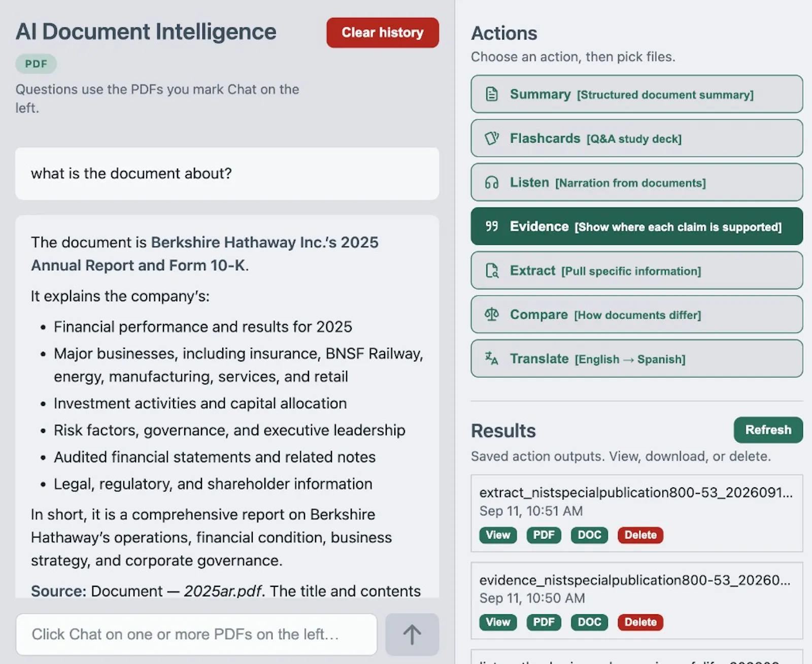The width and height of the screenshot is (812, 664).
Task: Click the 'Results' section heading
Action: pos(503,430)
